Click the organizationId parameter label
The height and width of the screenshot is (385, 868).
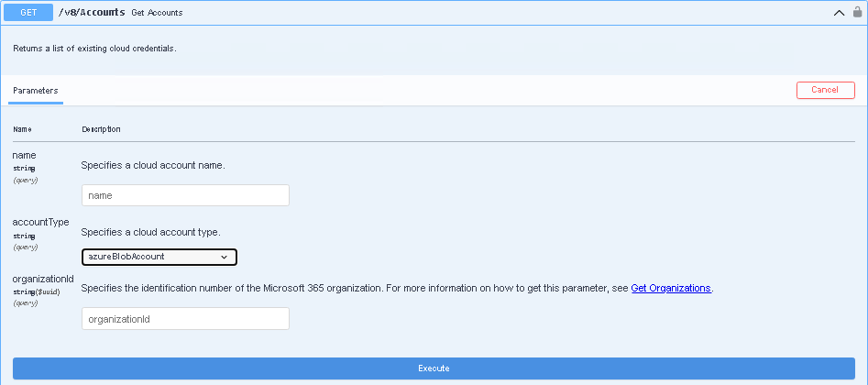(x=42, y=279)
